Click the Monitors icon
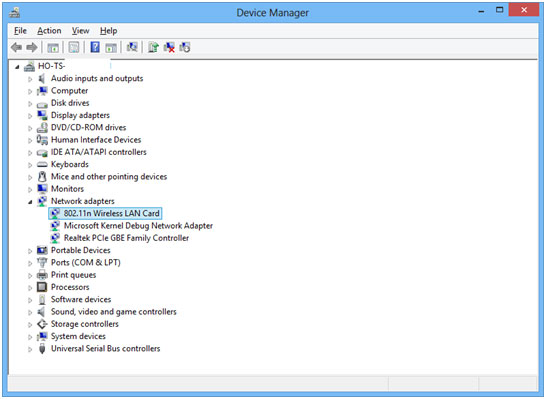546x399 pixels. [42, 189]
